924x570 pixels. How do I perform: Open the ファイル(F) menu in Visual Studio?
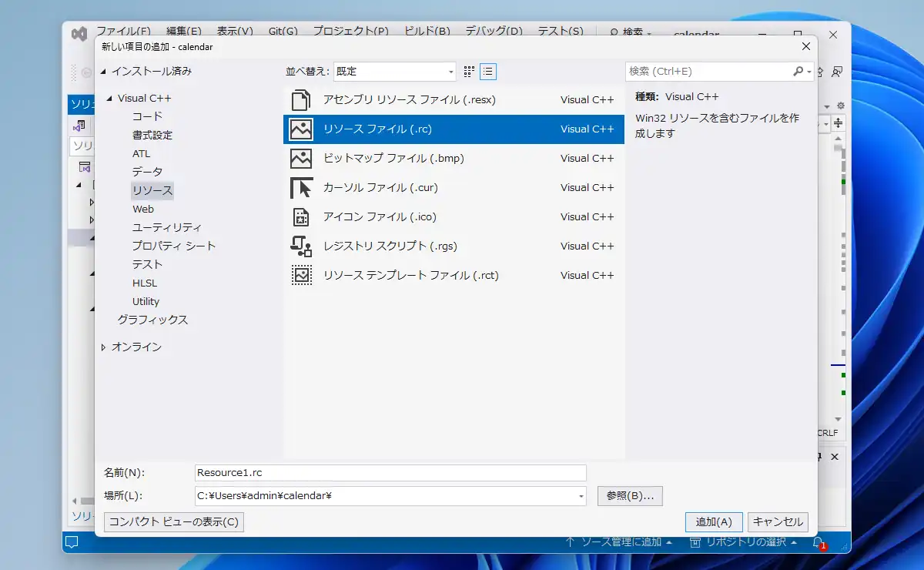tap(123, 32)
